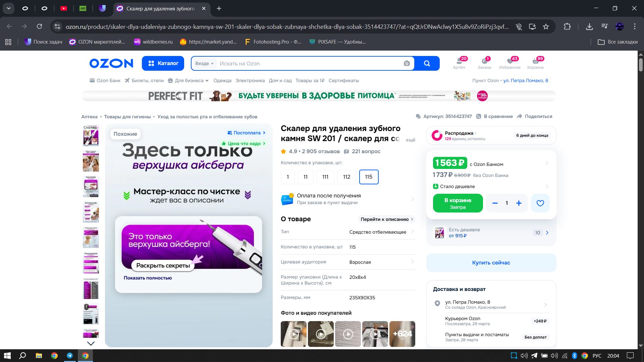
Task: Open the Корзина cart icon
Action: (x=535, y=62)
